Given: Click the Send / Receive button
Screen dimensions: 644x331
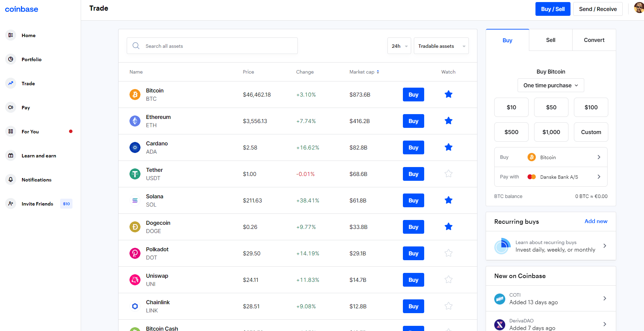Looking at the screenshot, I should click(598, 9).
